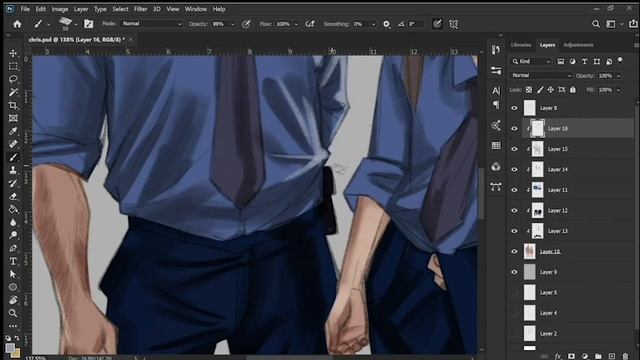The width and height of the screenshot is (640, 360).
Task: Hide Layer 16 visibility eye
Action: (514, 129)
